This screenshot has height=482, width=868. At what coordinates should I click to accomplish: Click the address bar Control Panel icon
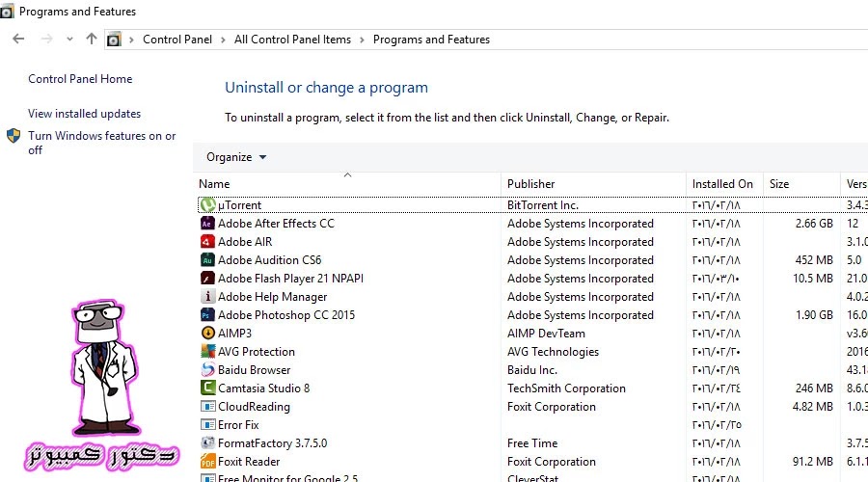(x=114, y=40)
